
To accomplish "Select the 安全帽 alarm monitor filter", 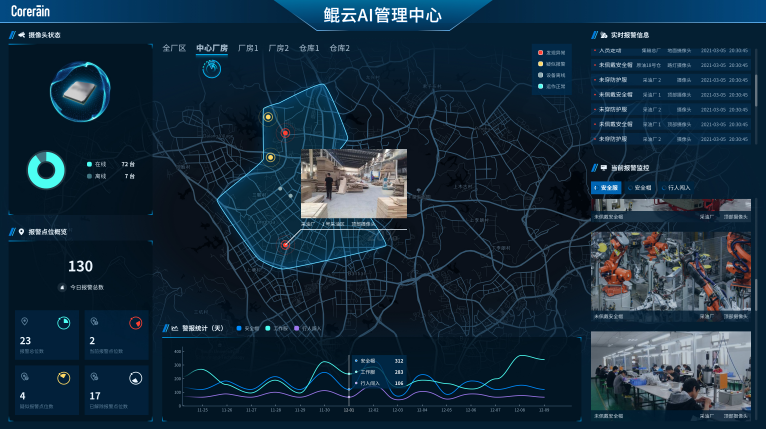I will click(x=643, y=187).
